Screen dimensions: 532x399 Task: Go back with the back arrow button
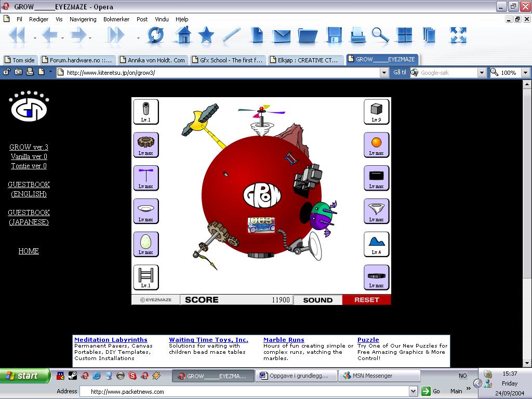coord(49,35)
